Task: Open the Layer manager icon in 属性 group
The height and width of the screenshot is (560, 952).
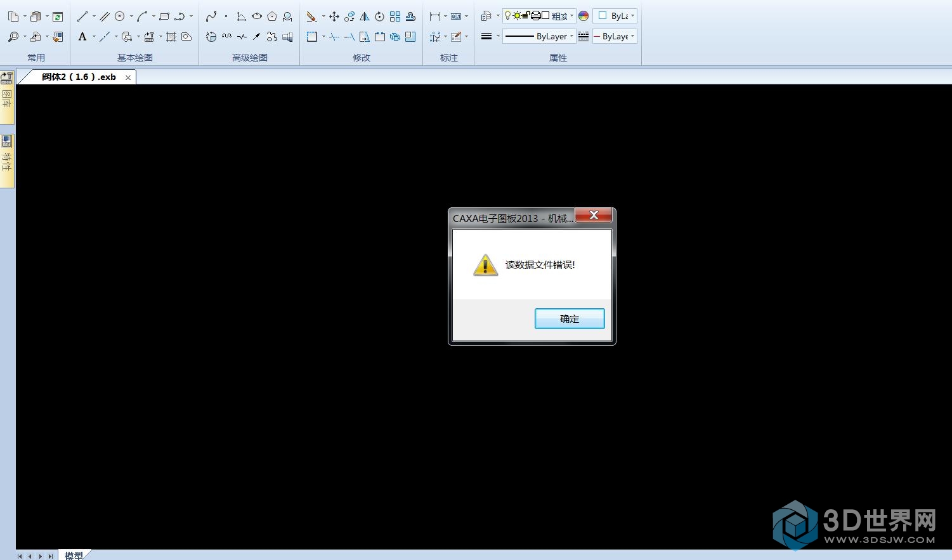Action: (x=486, y=16)
